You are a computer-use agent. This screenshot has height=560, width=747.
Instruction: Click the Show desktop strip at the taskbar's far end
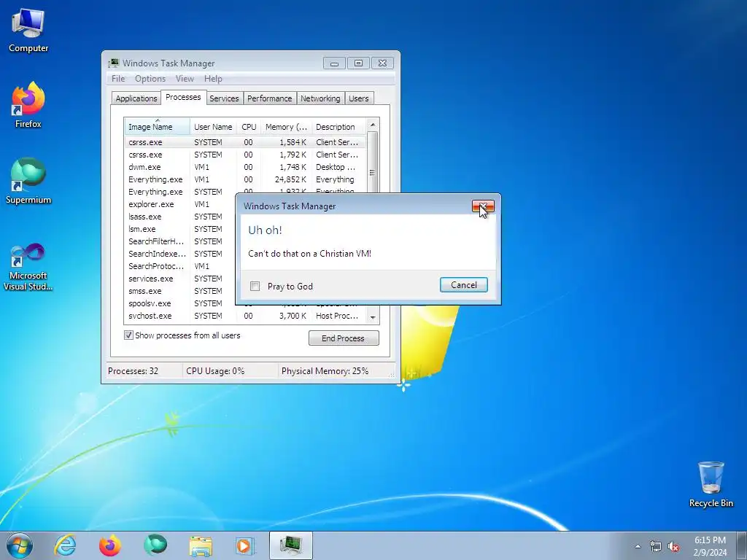point(742,545)
